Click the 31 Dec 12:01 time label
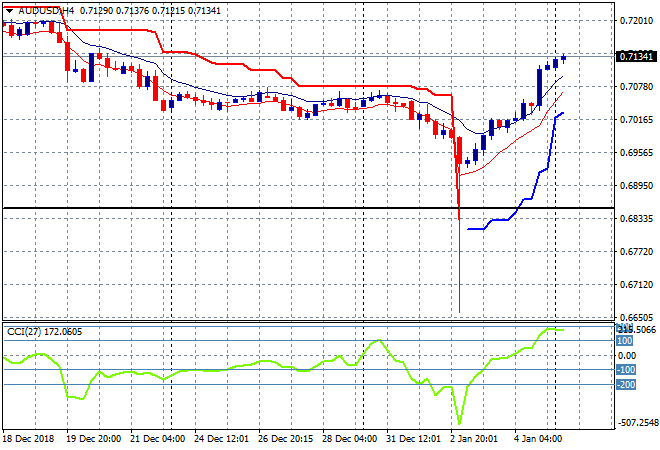Image resolution: width=660 pixels, height=450 pixels. click(x=413, y=439)
